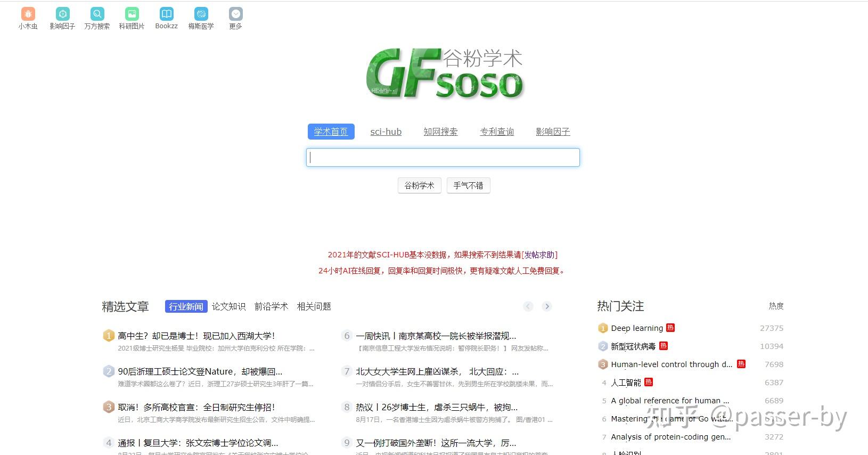Select the 前沿学术 article category tab
The width and height of the screenshot is (868, 455).
pyautogui.click(x=271, y=306)
